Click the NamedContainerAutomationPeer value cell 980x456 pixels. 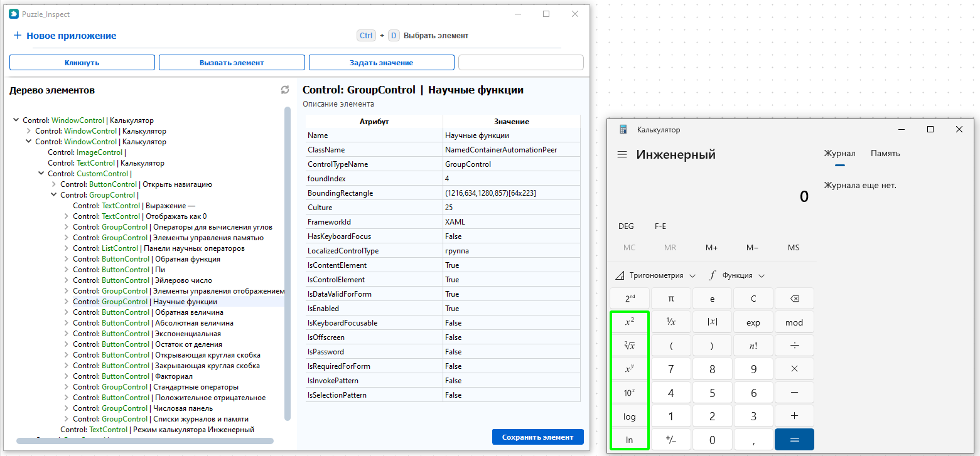pyautogui.click(x=512, y=150)
